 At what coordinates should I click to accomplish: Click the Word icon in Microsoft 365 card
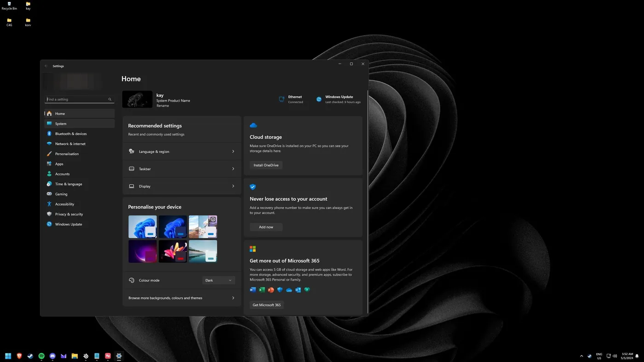(x=253, y=290)
